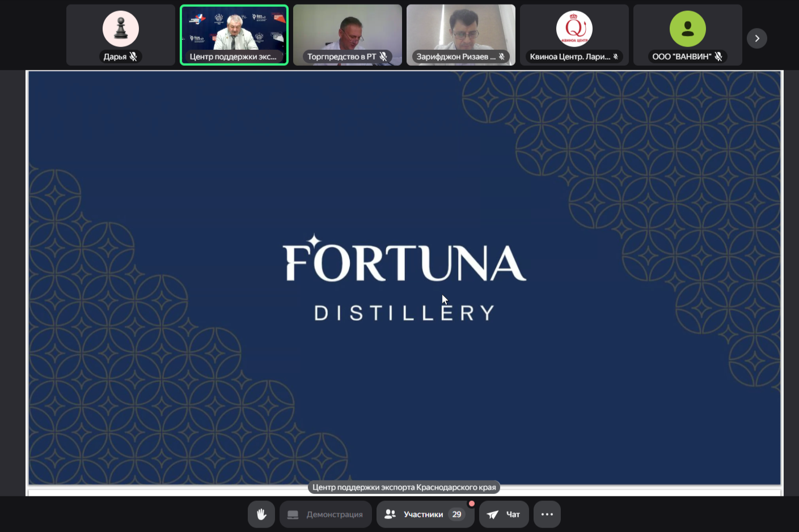Click muted mic icon on Торгпредство в РТ
Viewport: 799px width, 532px height.
[384, 57]
